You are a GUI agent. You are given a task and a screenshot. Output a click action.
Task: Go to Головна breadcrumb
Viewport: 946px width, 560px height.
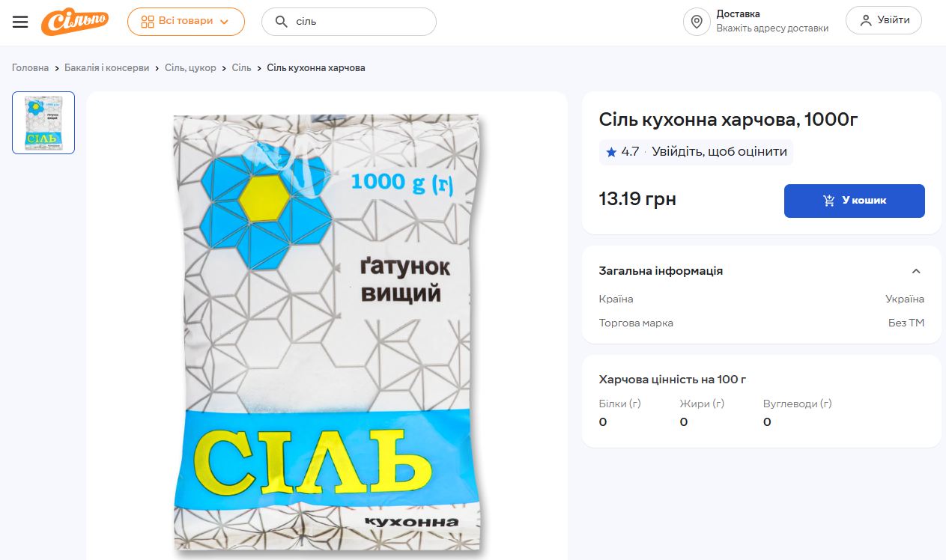(30, 68)
